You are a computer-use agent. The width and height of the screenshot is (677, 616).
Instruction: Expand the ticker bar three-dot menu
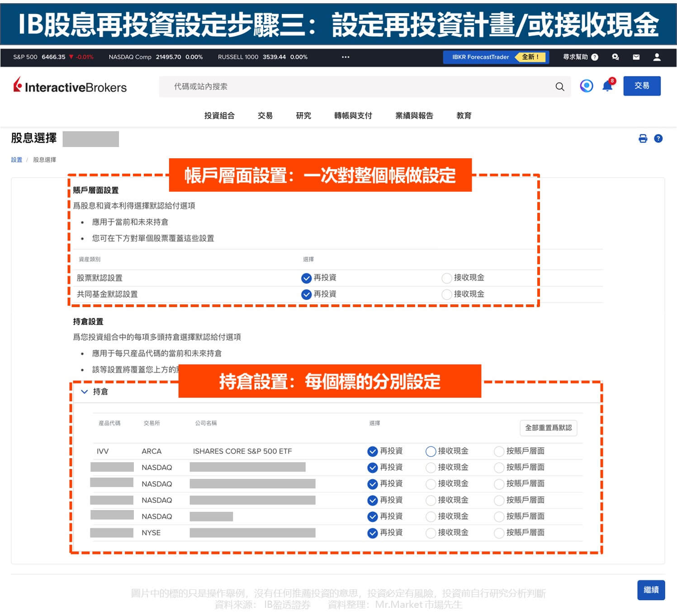click(x=346, y=57)
